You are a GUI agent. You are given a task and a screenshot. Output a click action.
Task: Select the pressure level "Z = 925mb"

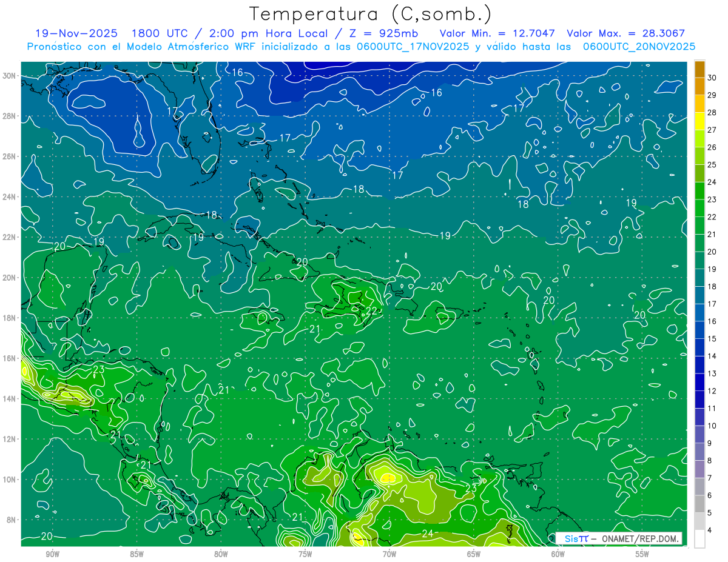(384, 33)
